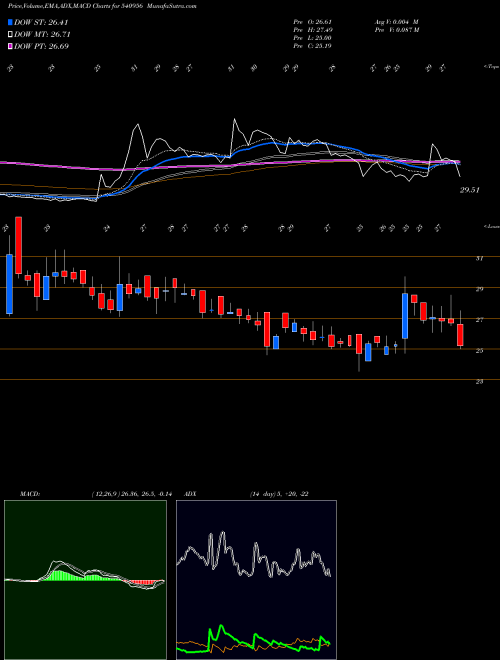Click the white DOW MT legend swatch
Image resolution: width=500 pixels, height=660 pixels.
pos(10,35)
